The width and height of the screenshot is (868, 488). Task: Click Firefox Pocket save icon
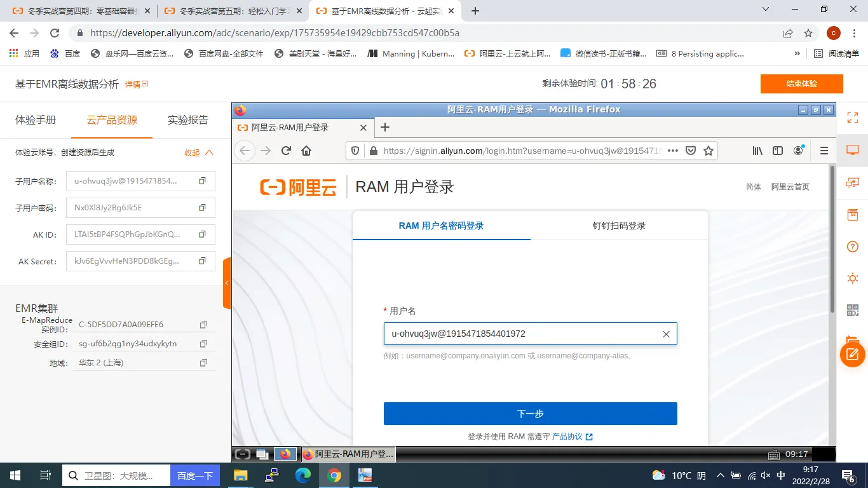691,151
